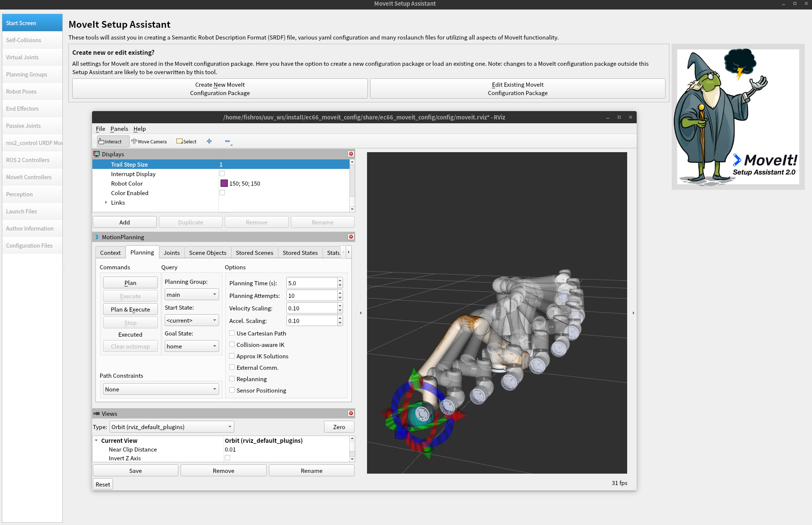Open Planning Groups in sidebar
The width and height of the screenshot is (812, 525).
(x=32, y=74)
